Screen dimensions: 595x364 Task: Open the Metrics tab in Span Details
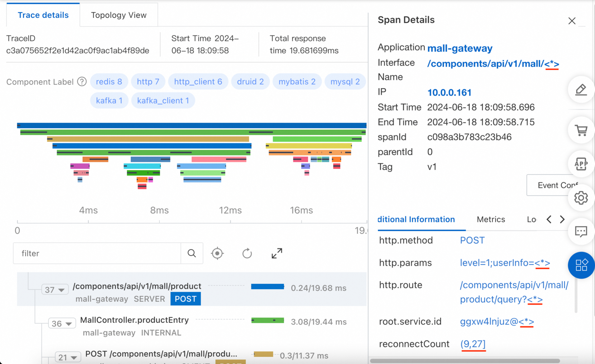coord(491,219)
